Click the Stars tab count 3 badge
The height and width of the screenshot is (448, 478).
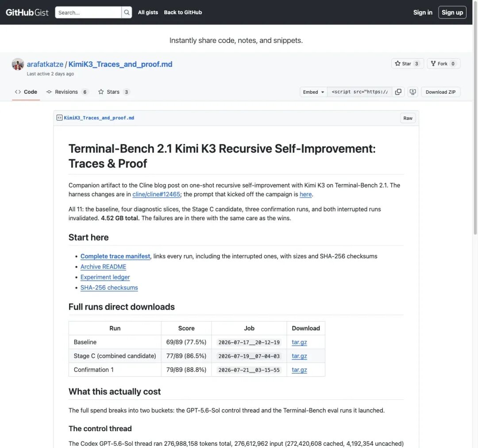click(x=126, y=92)
